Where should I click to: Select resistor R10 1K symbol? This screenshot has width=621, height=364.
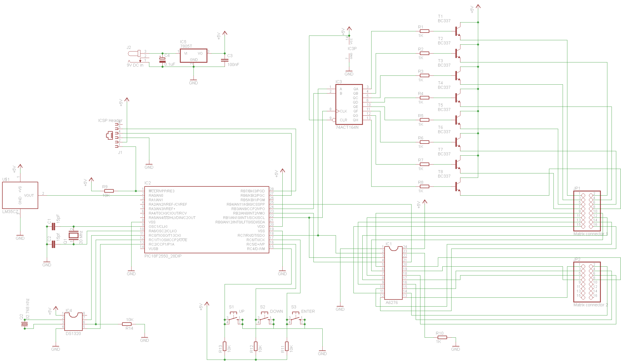[x=442, y=337]
